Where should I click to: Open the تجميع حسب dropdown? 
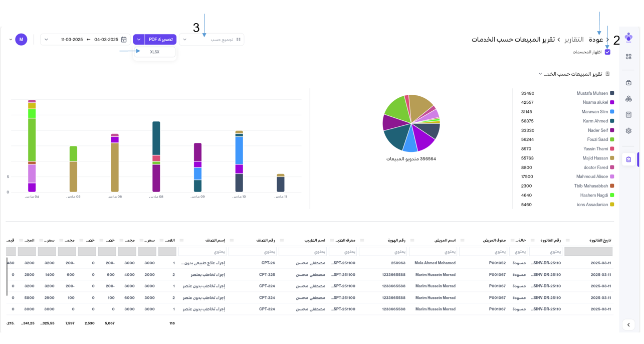click(x=211, y=40)
